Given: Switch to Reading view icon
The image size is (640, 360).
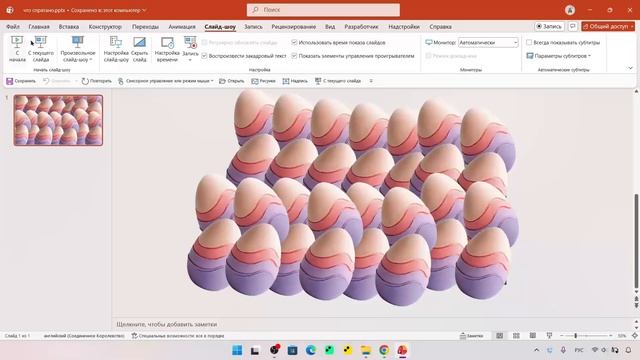Looking at the screenshot, I should pos(533,336).
